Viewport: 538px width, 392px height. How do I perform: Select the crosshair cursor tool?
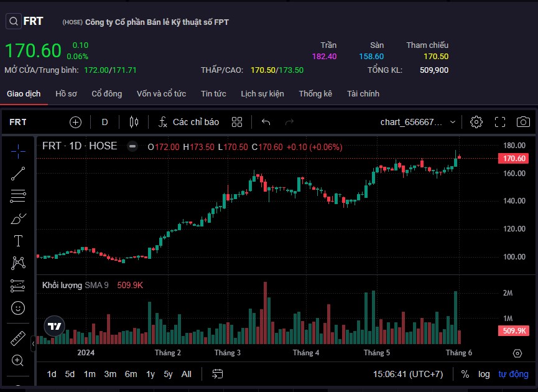click(x=18, y=150)
